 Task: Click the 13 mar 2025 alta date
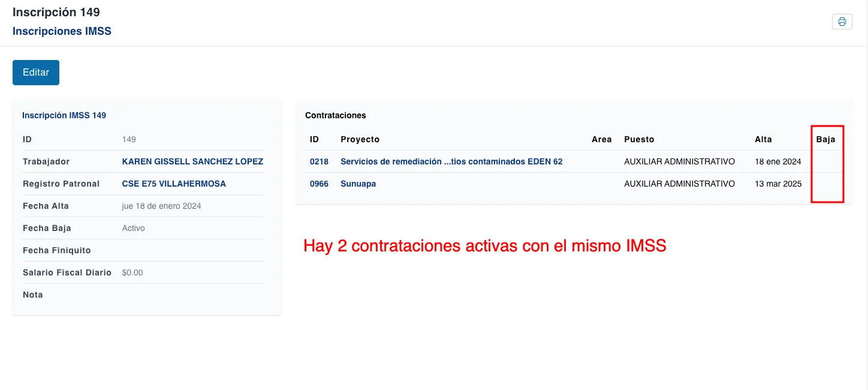778,184
